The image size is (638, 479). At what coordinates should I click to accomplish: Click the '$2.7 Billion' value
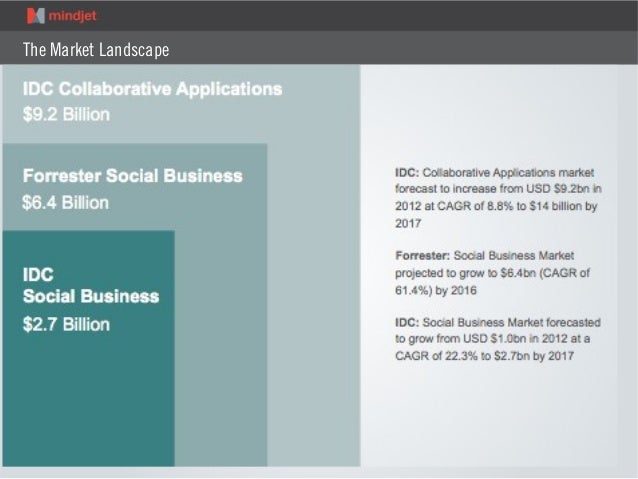(x=66, y=324)
